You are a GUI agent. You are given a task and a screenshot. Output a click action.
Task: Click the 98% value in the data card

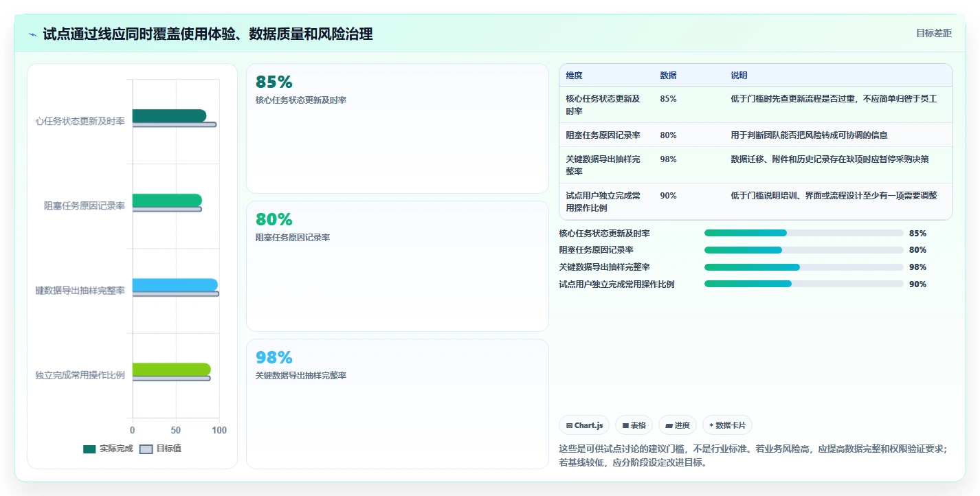tap(274, 357)
